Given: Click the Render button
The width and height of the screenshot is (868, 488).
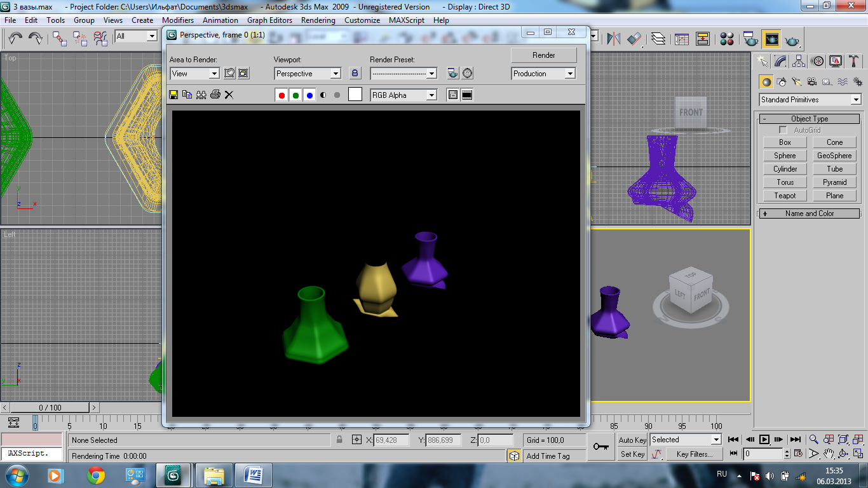Looking at the screenshot, I should pyautogui.click(x=544, y=55).
